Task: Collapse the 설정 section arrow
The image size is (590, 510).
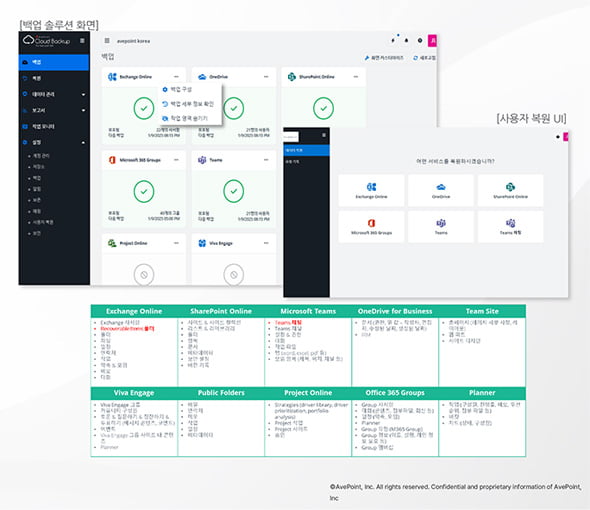Action: 83,143
